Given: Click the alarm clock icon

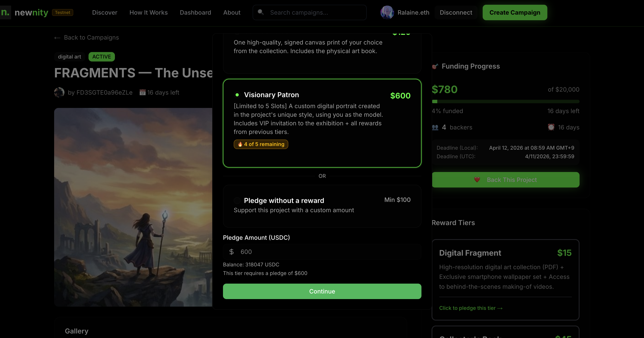Looking at the screenshot, I should (x=551, y=127).
